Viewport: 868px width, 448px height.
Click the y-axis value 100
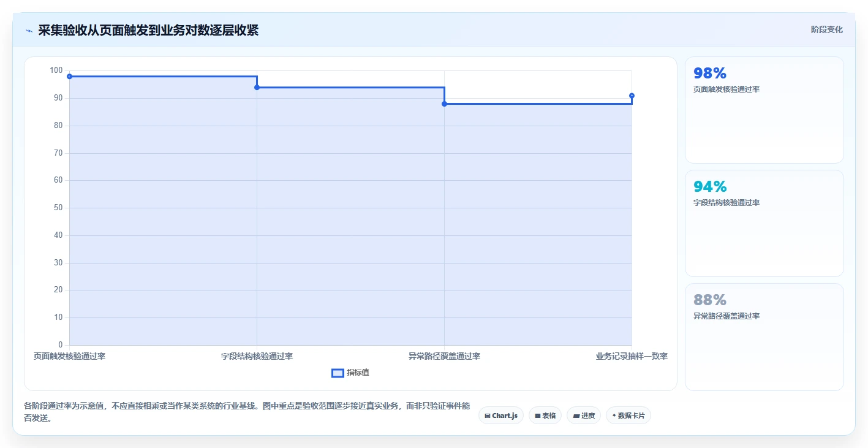coord(56,70)
